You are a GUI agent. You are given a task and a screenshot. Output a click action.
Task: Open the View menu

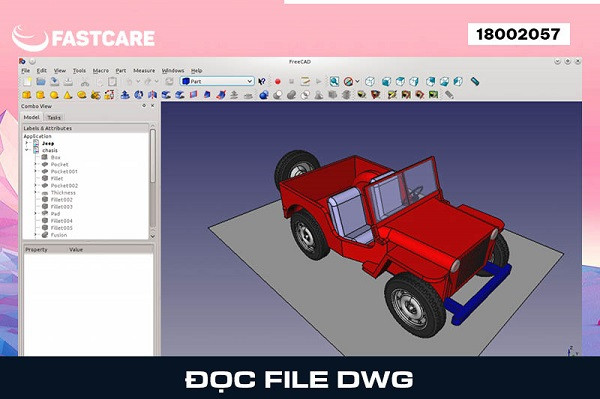[60, 71]
